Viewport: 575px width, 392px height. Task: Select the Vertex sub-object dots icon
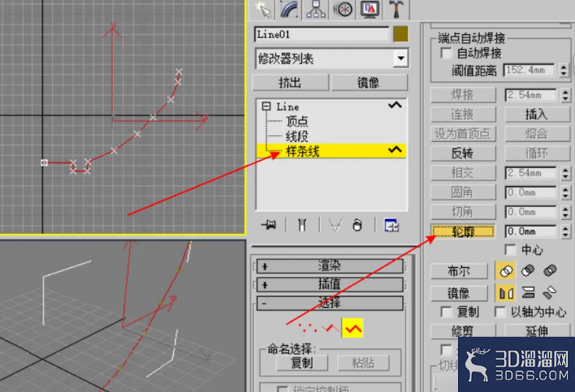(307, 327)
